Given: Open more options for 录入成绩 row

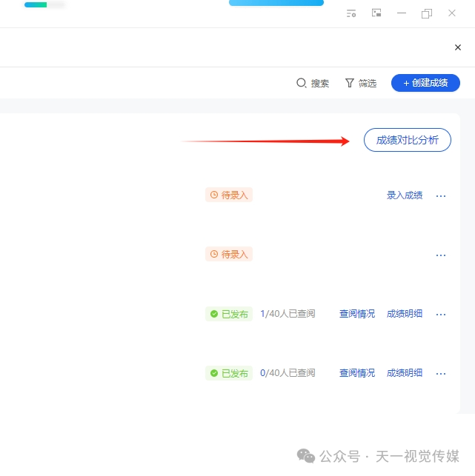Looking at the screenshot, I should pos(441,196).
